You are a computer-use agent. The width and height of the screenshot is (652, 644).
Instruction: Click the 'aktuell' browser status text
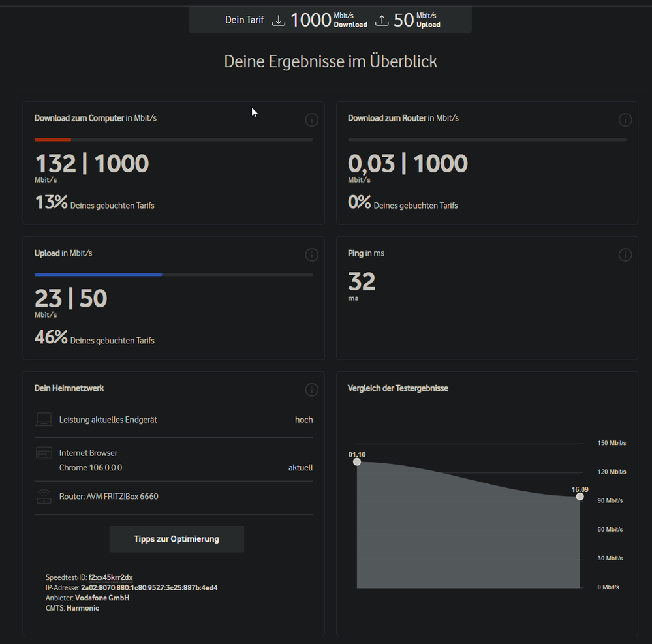tap(301, 468)
